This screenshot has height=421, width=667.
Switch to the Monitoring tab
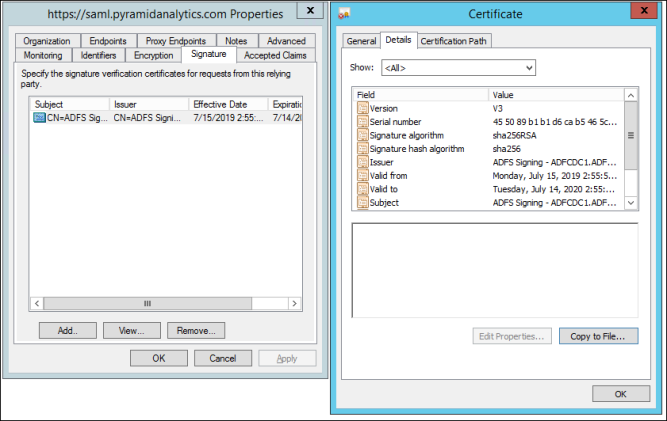click(43, 55)
